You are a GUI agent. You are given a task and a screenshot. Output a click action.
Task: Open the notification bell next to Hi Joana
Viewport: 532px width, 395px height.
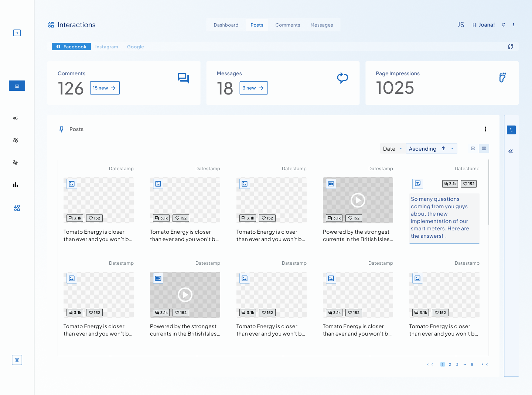coord(503,25)
